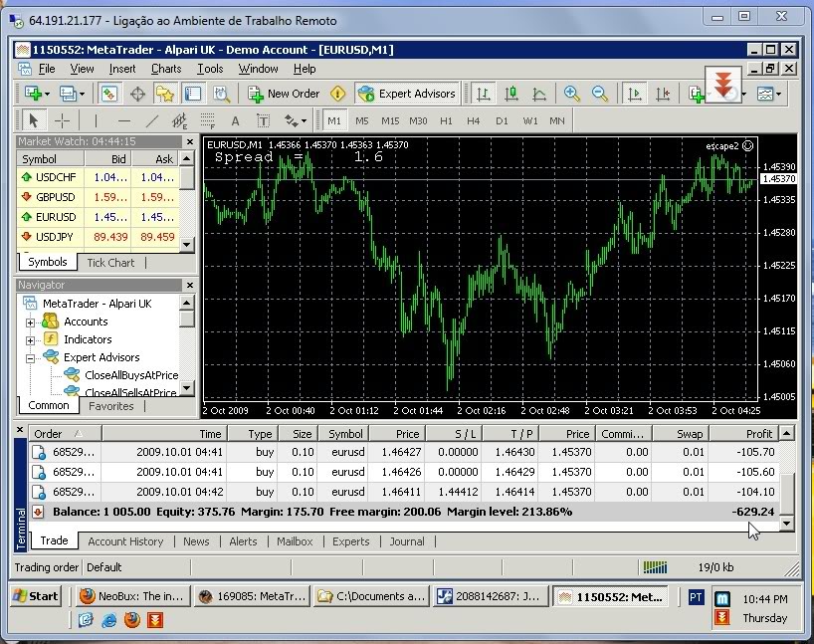
Task: Switch chart to bar chart type
Action: 483,94
